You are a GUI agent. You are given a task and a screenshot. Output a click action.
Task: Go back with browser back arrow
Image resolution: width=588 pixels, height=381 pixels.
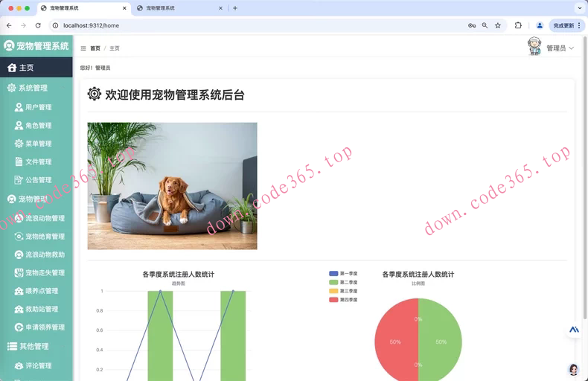pyautogui.click(x=9, y=25)
